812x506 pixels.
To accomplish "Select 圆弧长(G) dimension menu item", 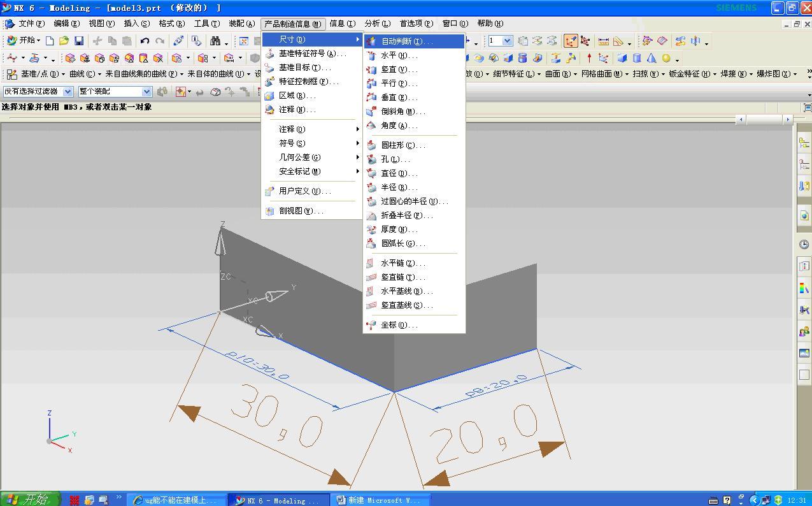I will (415, 243).
